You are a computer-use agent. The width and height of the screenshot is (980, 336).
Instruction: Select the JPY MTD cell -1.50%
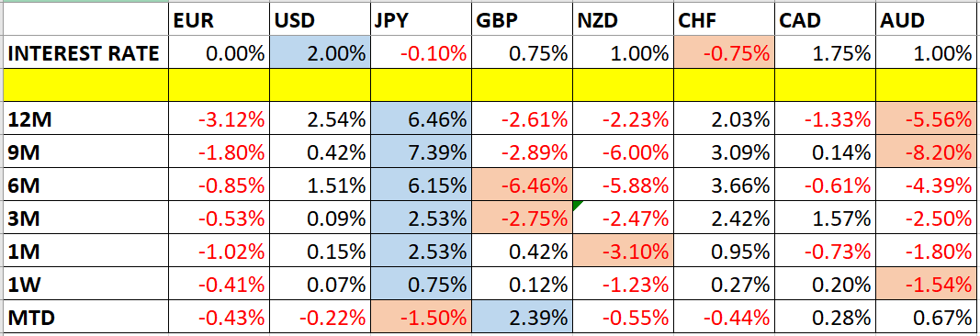(x=421, y=318)
